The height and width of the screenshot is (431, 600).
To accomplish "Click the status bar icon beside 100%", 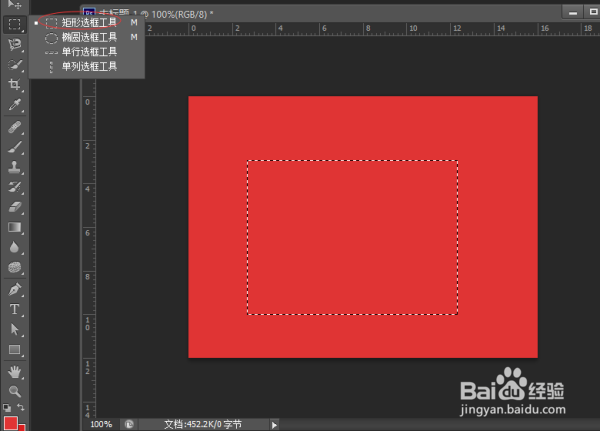I will tap(129, 424).
